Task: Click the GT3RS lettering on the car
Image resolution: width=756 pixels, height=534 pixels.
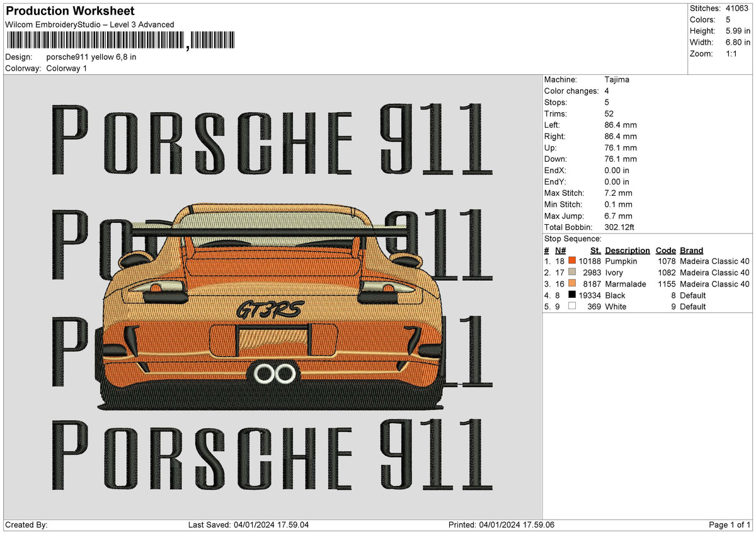Action: pos(270,309)
